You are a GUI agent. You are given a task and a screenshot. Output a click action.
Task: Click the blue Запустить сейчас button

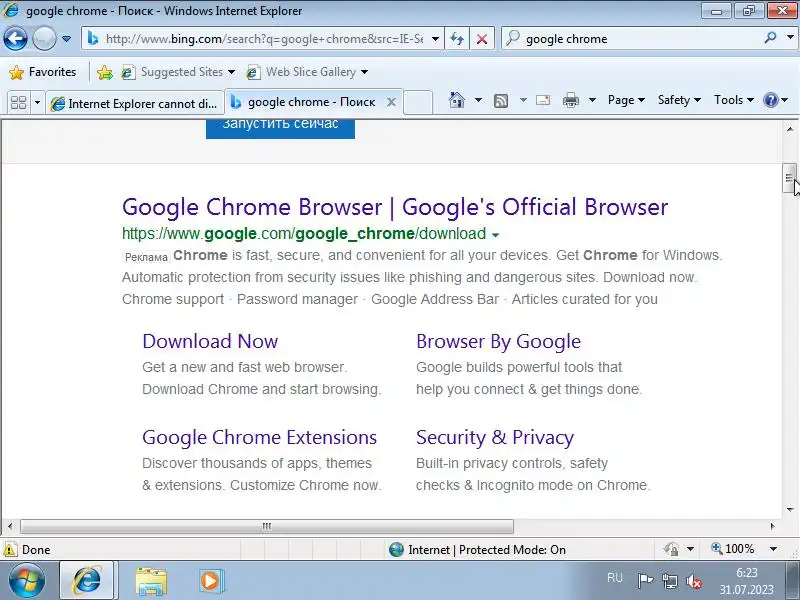point(280,128)
